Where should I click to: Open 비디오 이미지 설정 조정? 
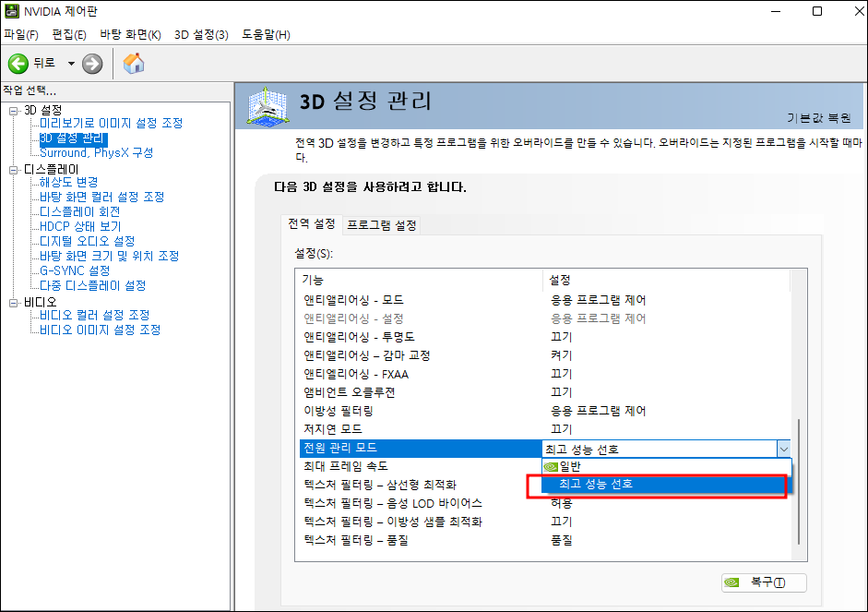click(101, 330)
